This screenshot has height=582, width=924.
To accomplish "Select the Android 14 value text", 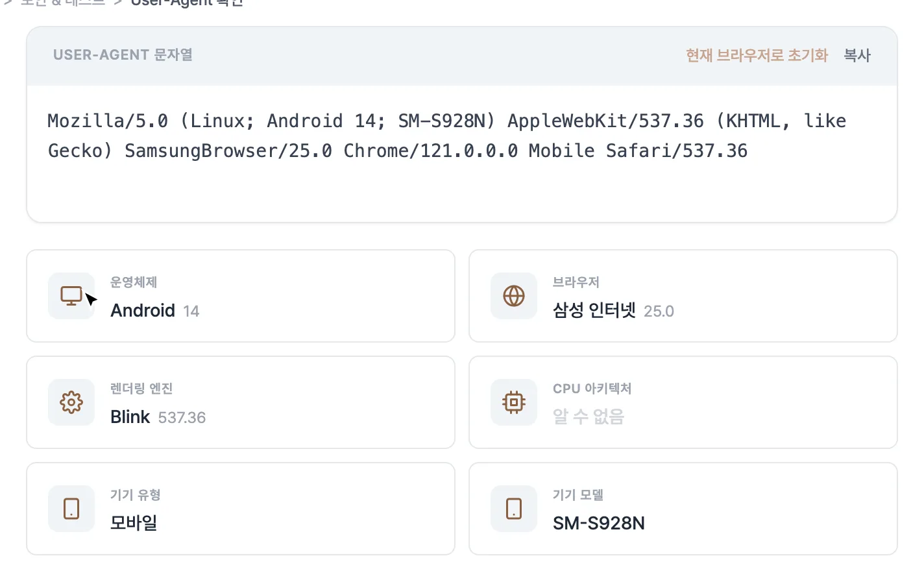I will (x=154, y=311).
